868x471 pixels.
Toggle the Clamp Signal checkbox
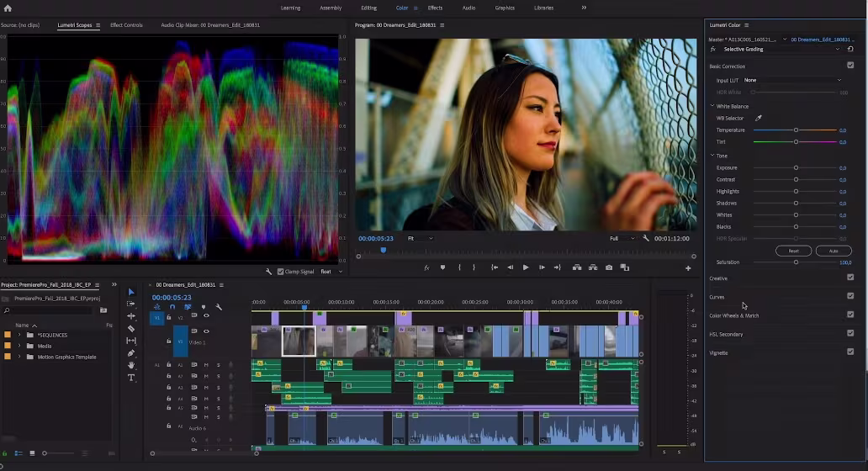281,272
